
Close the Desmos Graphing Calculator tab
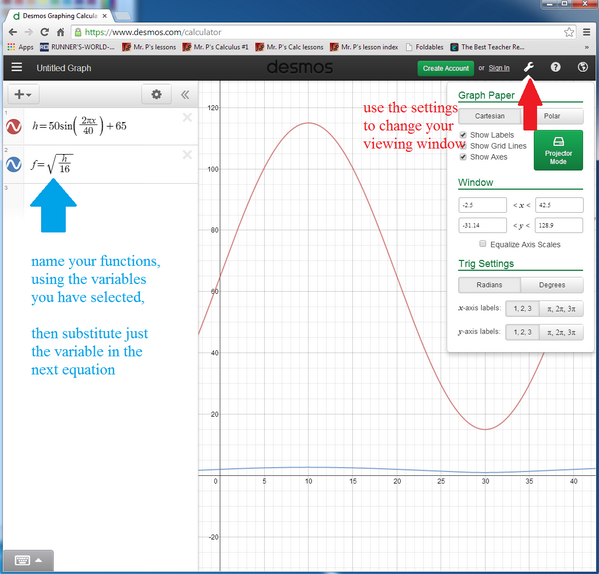[105, 16]
